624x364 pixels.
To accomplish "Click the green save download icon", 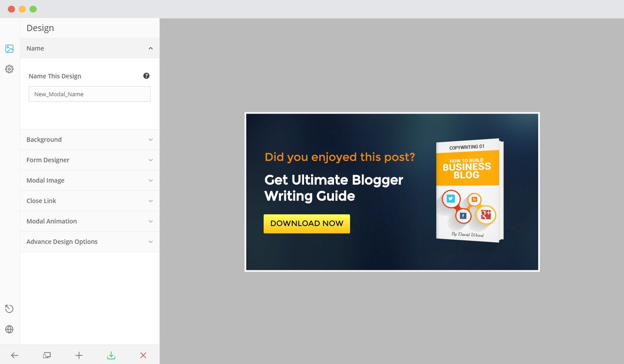I will (x=111, y=355).
